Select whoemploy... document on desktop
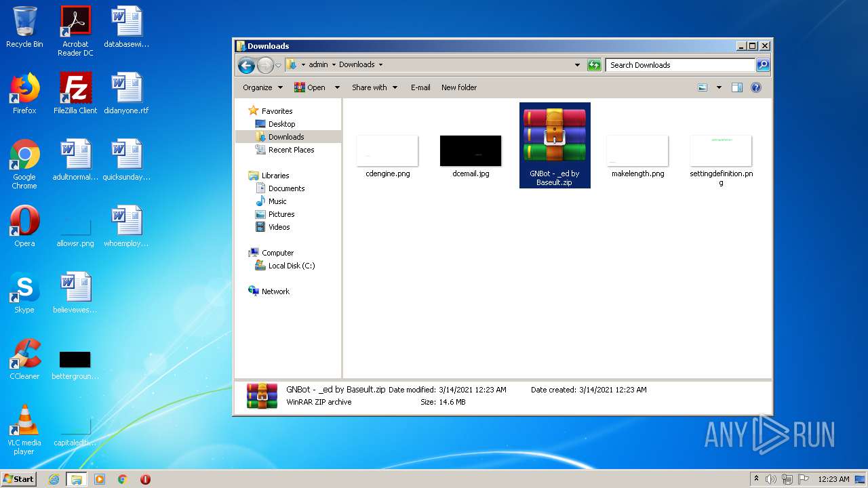The image size is (868, 488). coord(126,226)
